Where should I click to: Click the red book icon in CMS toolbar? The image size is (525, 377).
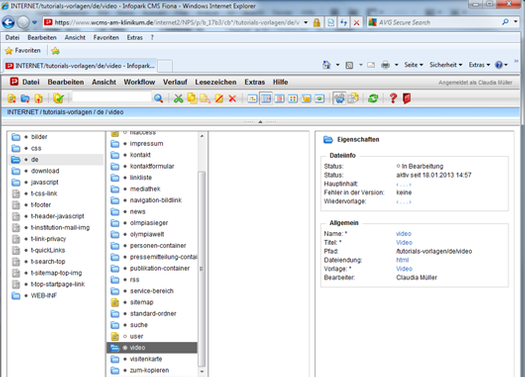[406, 98]
